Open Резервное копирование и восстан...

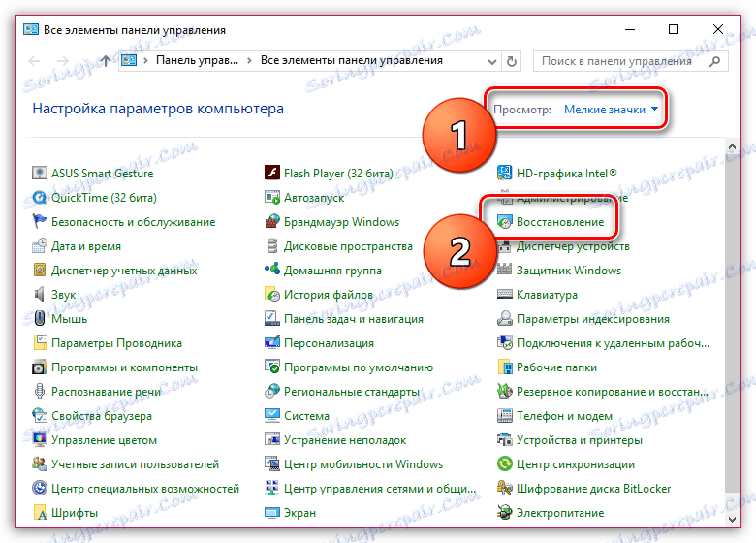(613, 392)
